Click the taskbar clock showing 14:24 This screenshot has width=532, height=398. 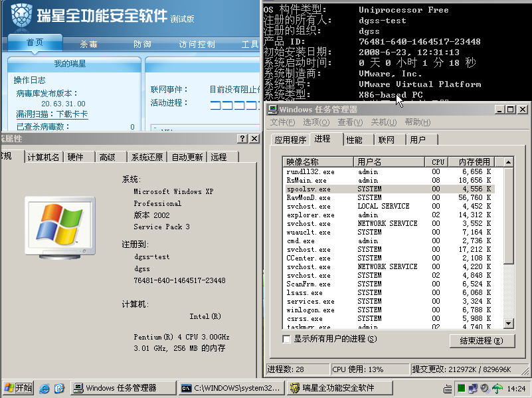click(x=516, y=389)
